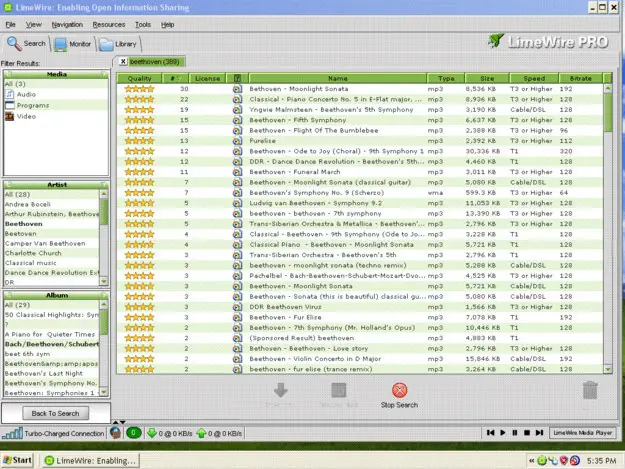Sort results by Bitrate column
Screen dimensions: 625x469
[x=581, y=78]
